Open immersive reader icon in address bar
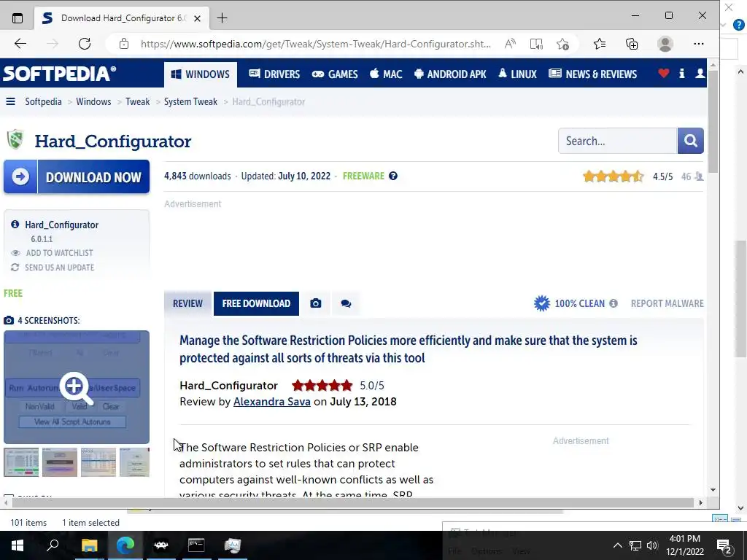 (536, 44)
